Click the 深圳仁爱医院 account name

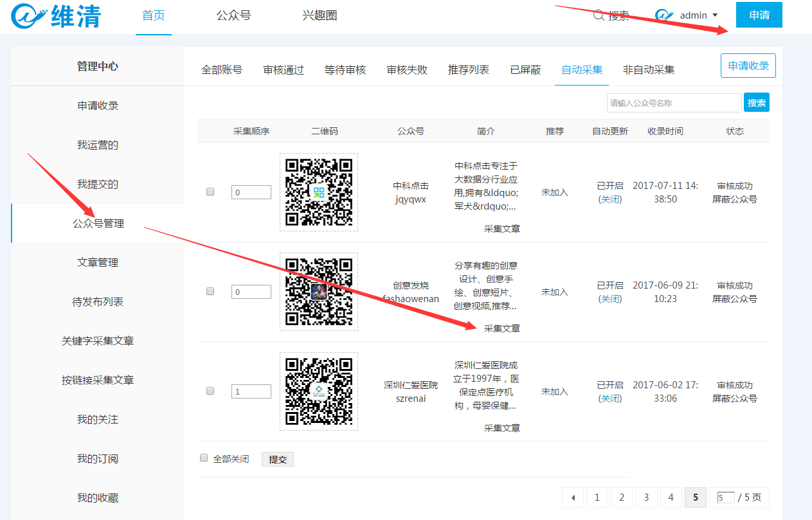click(411, 385)
